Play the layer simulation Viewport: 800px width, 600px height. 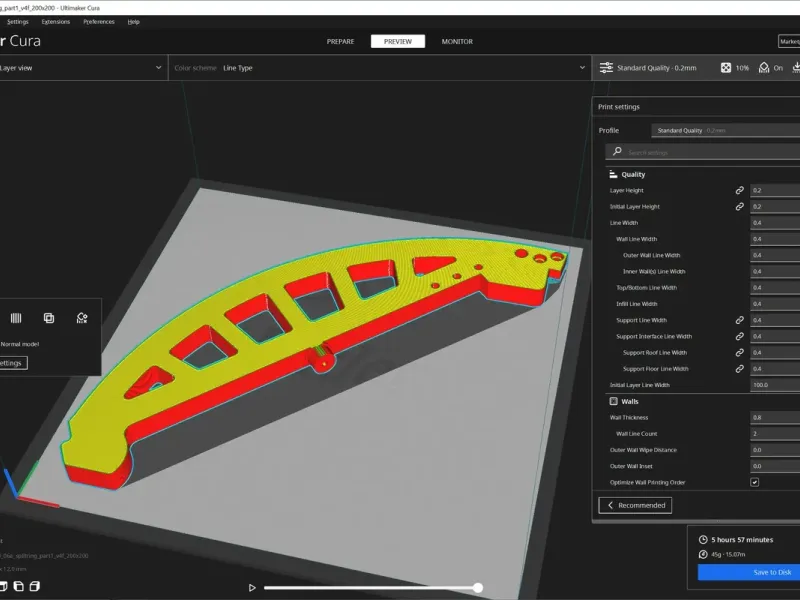(x=252, y=588)
